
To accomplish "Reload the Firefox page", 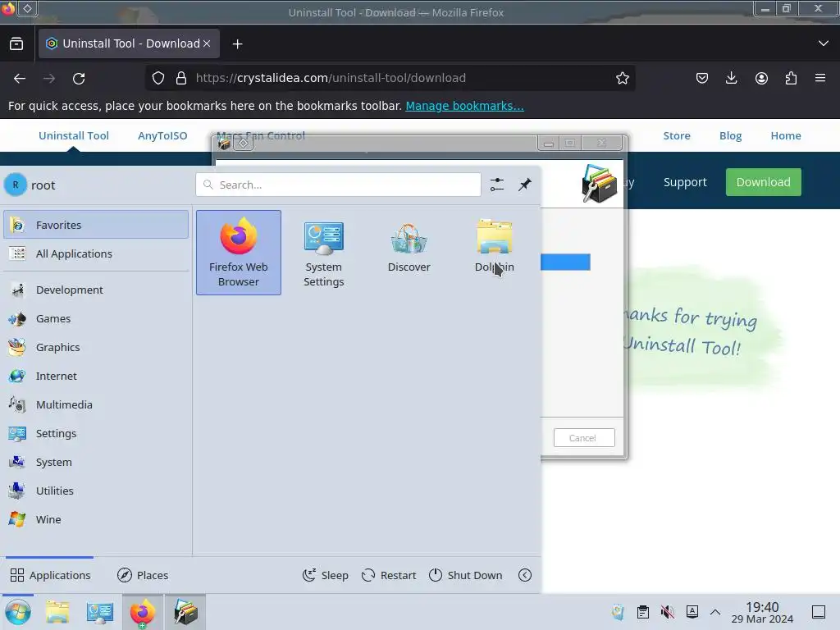I will coord(79,78).
